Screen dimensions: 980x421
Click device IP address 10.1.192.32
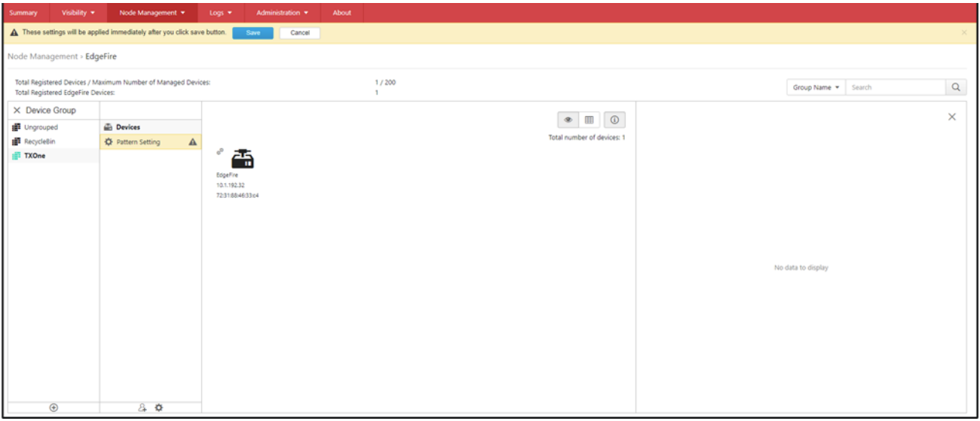tap(230, 185)
